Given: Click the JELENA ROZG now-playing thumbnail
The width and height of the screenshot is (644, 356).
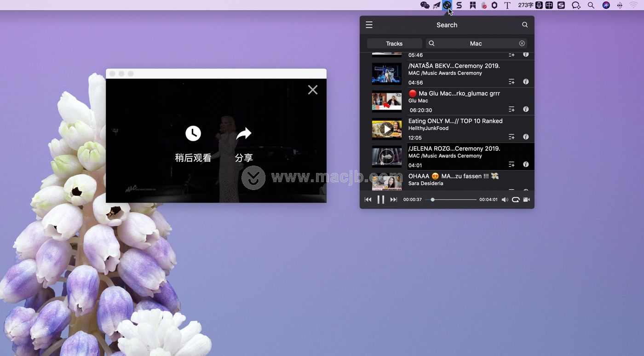Looking at the screenshot, I should tap(387, 157).
